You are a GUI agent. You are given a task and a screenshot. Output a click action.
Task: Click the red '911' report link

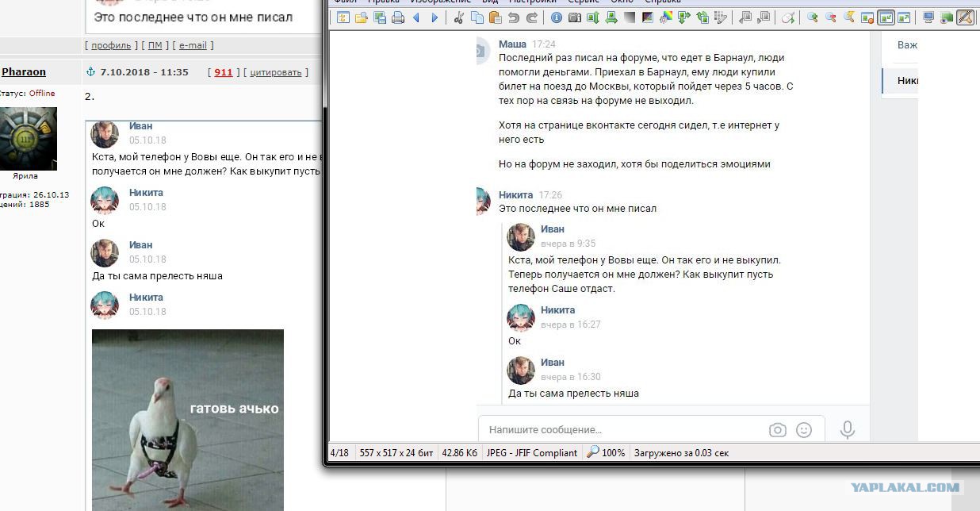[224, 72]
